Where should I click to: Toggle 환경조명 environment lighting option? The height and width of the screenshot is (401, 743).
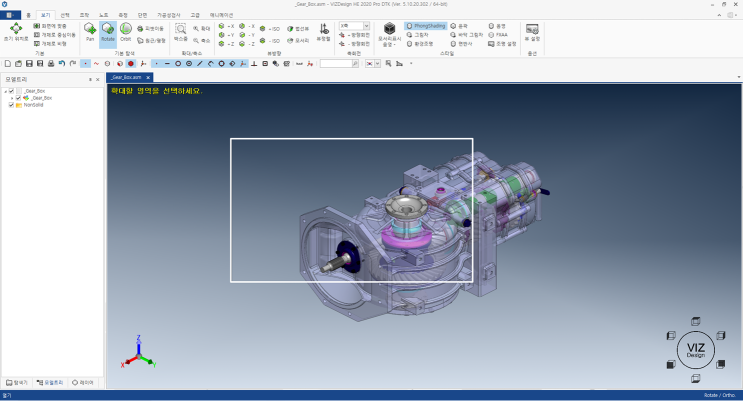(x=420, y=44)
